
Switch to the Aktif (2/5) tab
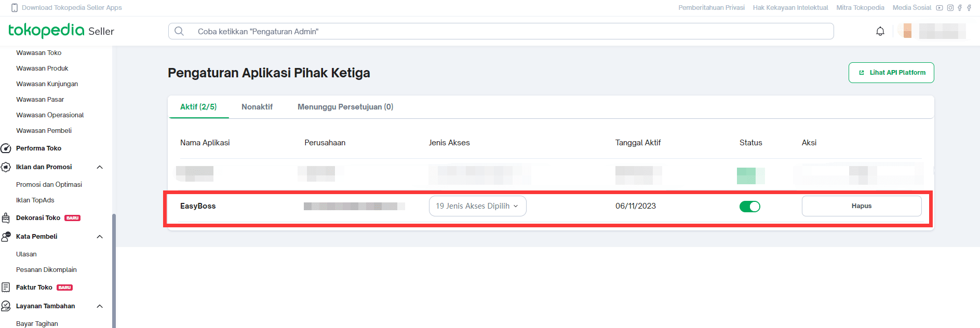[x=198, y=107]
